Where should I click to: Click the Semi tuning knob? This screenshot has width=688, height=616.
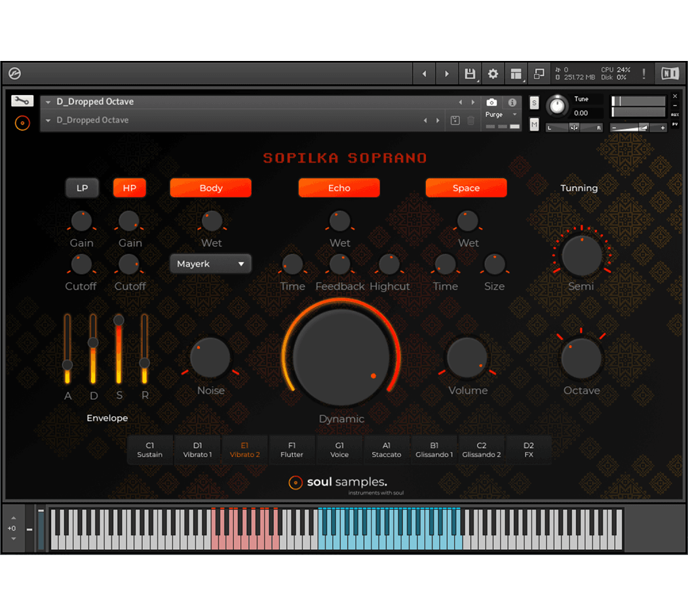click(582, 256)
